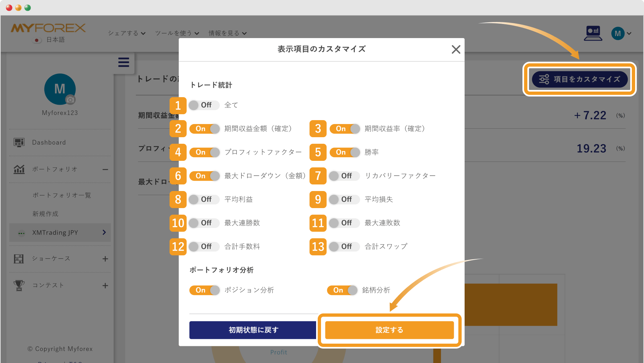This screenshot has height=363, width=644.
Task: Click the sliders icon in customize button
Action: (x=544, y=79)
